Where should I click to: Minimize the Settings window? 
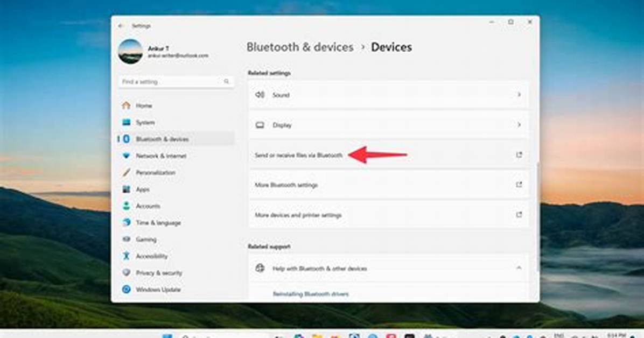[492, 22]
